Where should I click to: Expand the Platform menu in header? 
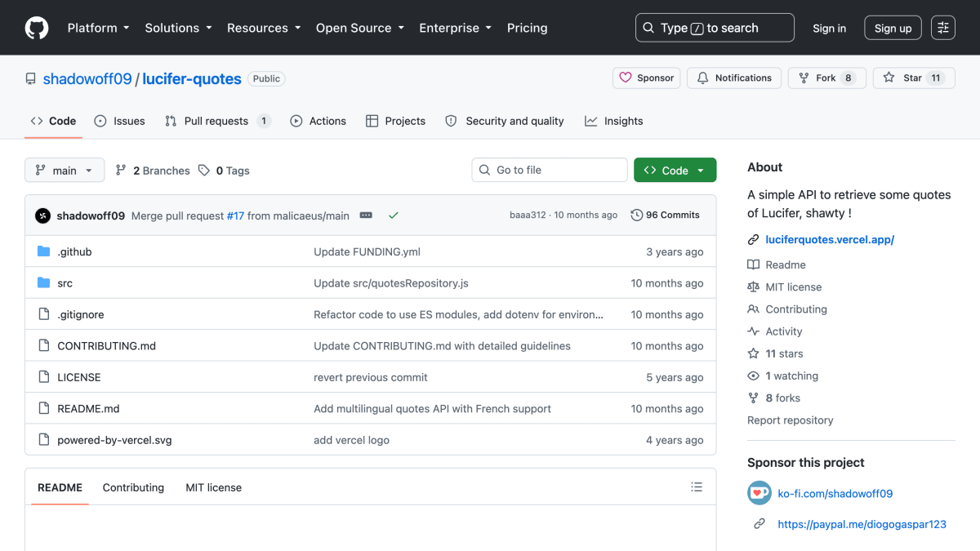click(x=99, y=28)
